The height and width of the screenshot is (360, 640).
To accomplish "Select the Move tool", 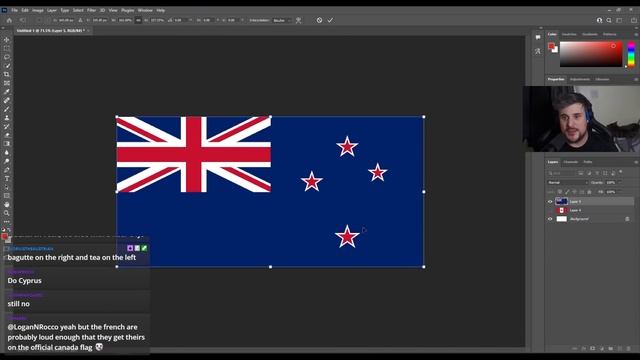I will tap(7, 40).
